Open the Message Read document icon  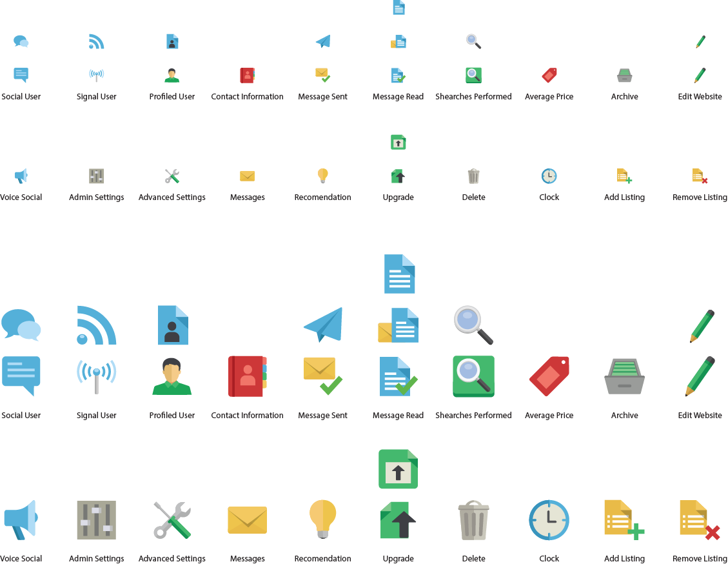398,376
